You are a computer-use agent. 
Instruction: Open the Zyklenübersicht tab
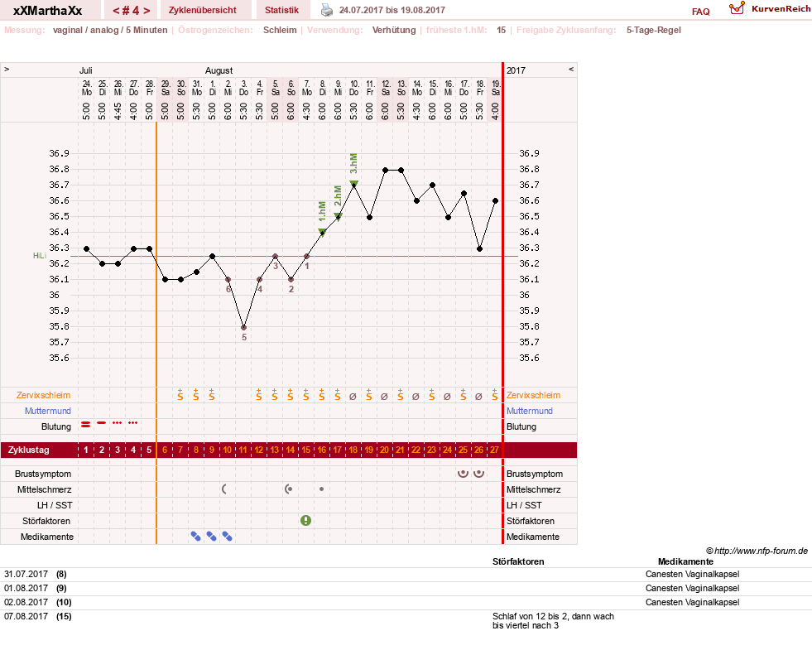(203, 10)
